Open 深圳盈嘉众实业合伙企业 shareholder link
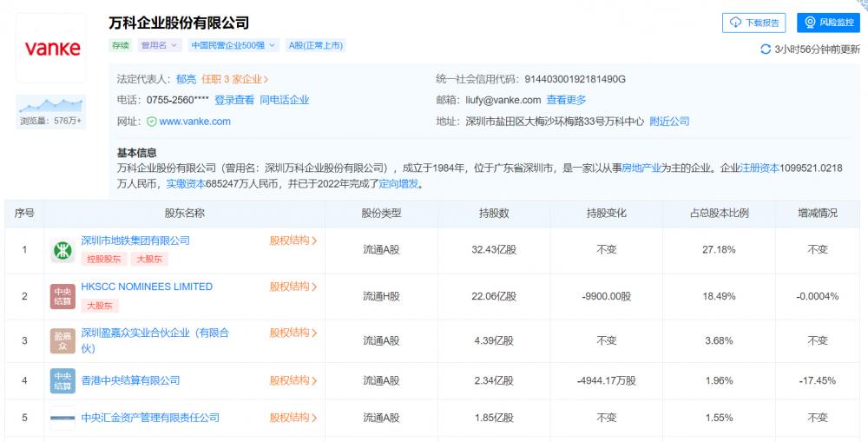 click(155, 340)
